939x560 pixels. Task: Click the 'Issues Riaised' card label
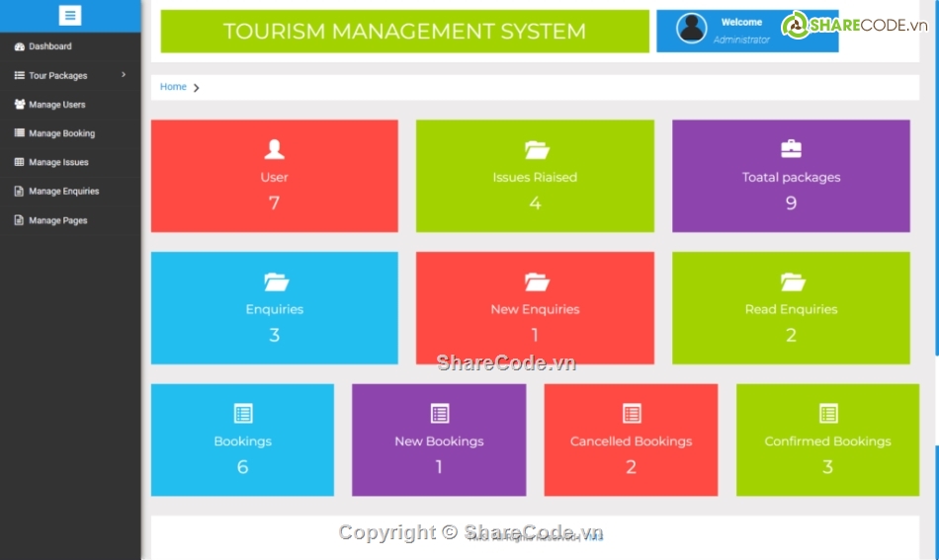click(x=535, y=177)
